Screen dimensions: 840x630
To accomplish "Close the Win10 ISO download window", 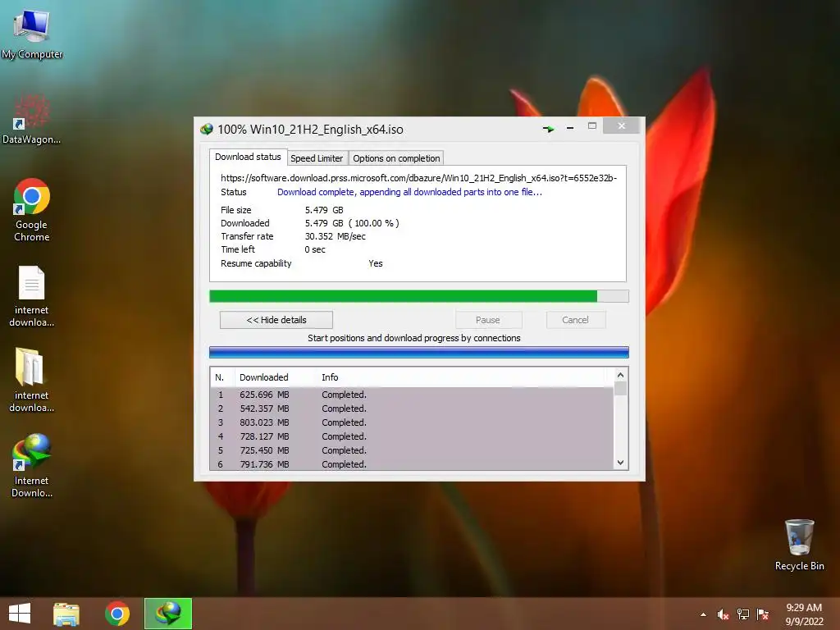I will point(622,126).
